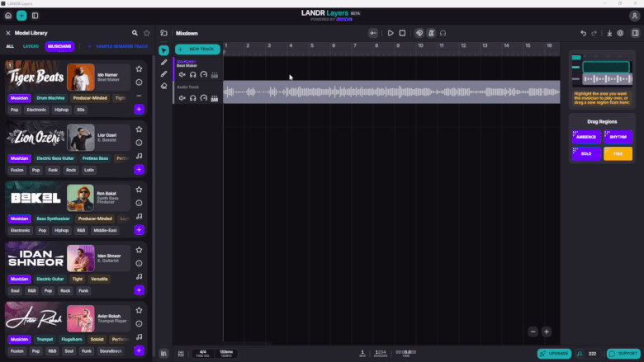644x362 pixels.
Task: Open settings gear in top toolbar
Action: pyautogui.click(x=620, y=33)
